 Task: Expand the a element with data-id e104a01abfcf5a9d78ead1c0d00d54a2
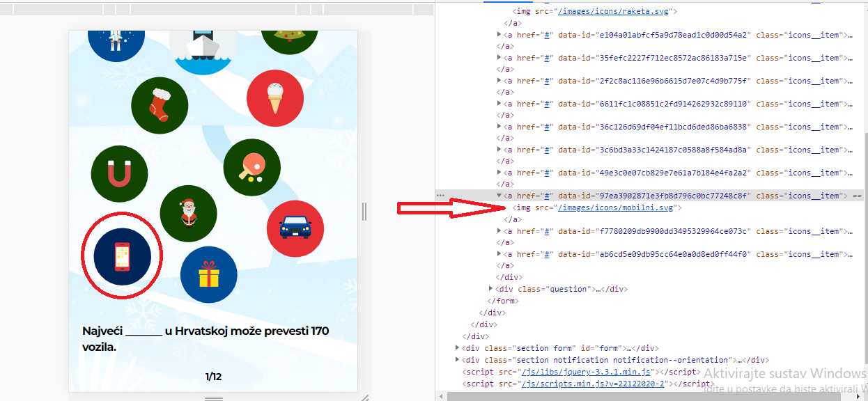pos(499,35)
